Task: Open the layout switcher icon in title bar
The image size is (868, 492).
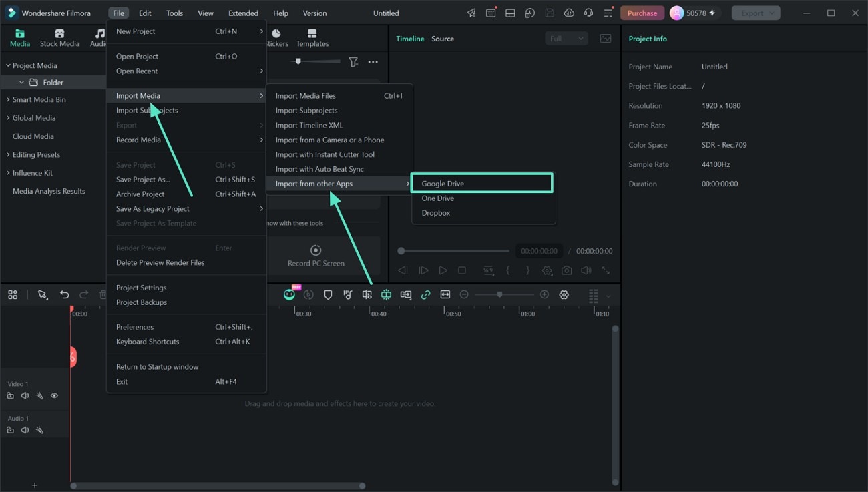Action: click(x=510, y=13)
